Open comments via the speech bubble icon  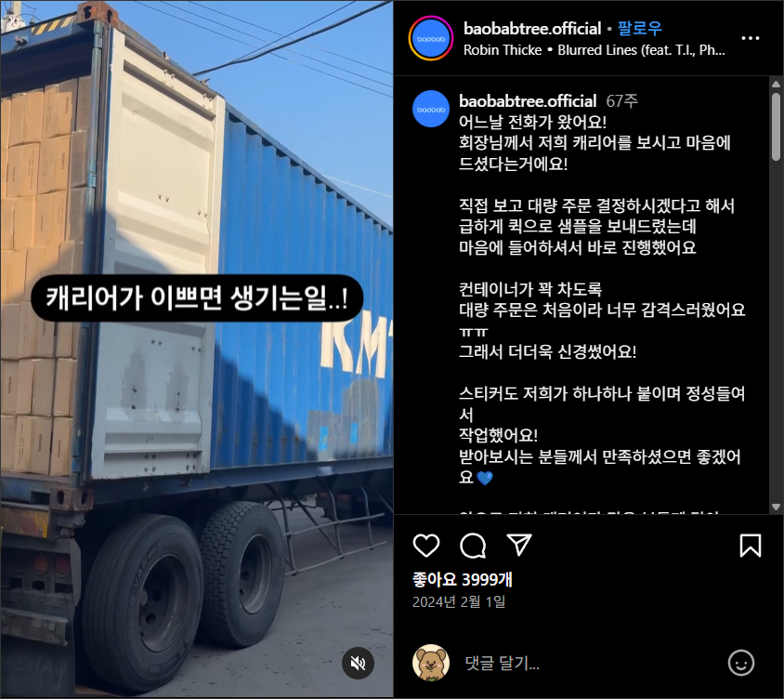click(473, 545)
